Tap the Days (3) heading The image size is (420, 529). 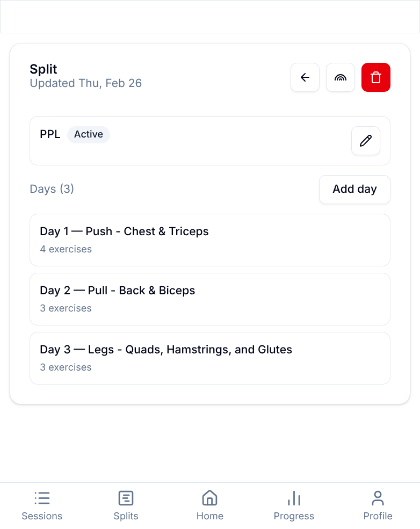click(x=52, y=189)
